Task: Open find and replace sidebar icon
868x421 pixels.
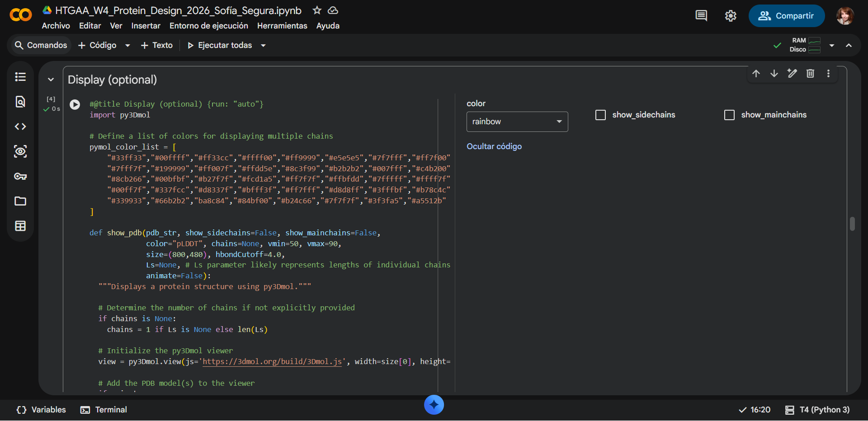Action: [20, 102]
